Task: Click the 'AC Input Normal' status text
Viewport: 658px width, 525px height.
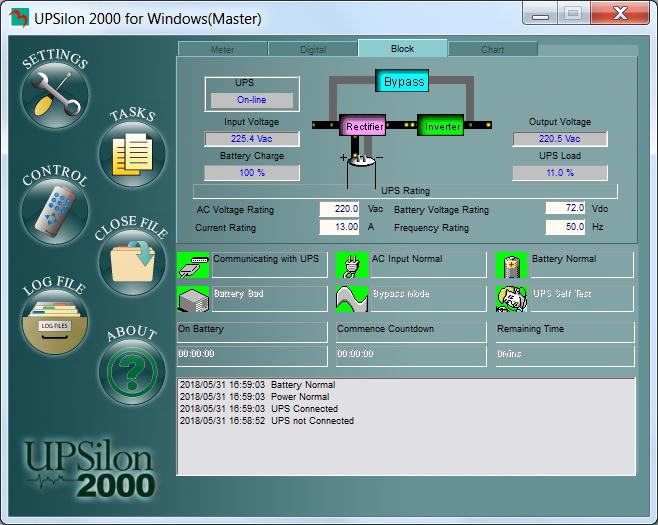Action: 407,259
